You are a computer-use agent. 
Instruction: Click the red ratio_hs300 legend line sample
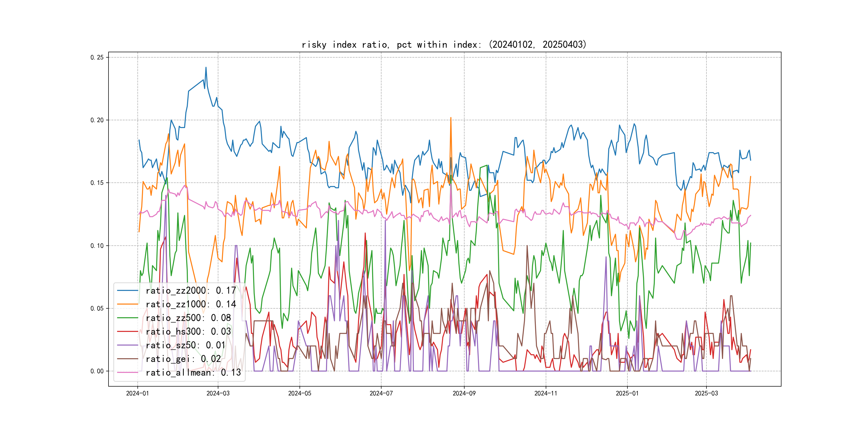tap(127, 332)
